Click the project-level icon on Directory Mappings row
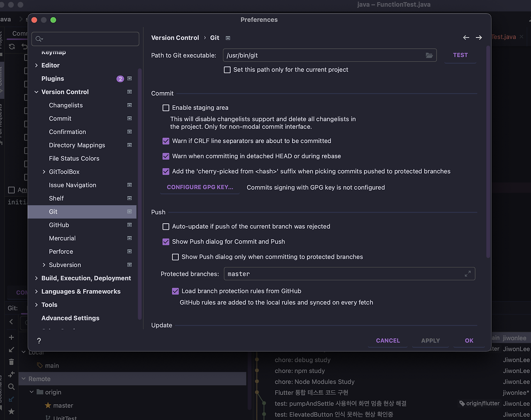Screen dimensions: 531x420 point(129,145)
